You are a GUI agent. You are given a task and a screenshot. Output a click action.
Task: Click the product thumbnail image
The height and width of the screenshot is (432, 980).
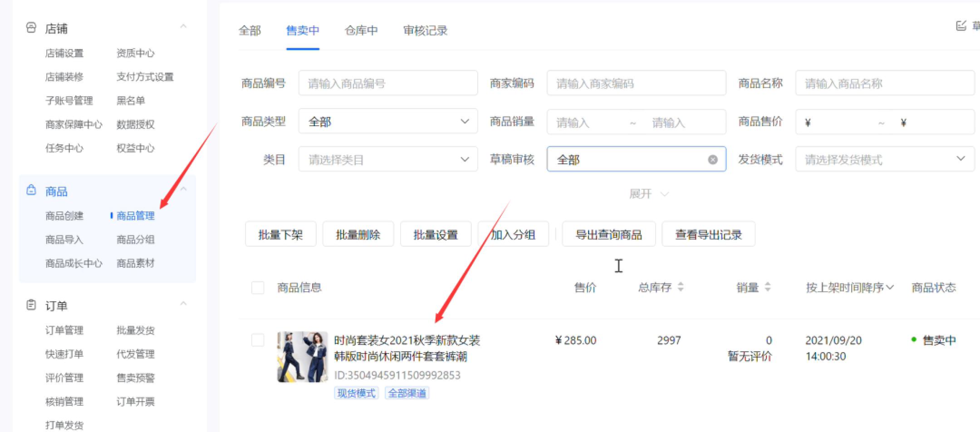tap(302, 357)
